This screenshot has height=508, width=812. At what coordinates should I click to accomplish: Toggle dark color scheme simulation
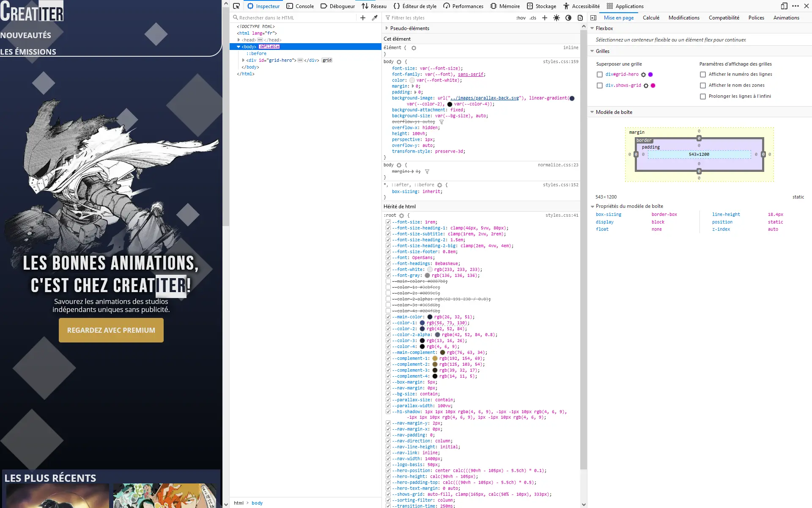tap(568, 18)
